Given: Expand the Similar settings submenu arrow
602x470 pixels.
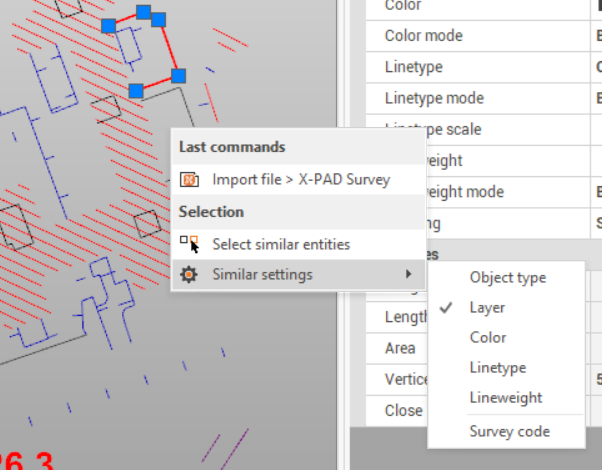Looking at the screenshot, I should point(407,275).
